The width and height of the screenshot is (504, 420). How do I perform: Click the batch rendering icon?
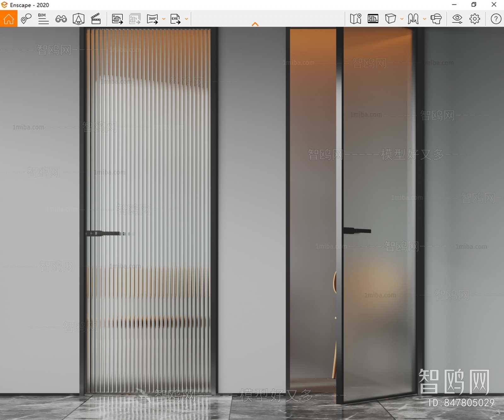click(135, 19)
